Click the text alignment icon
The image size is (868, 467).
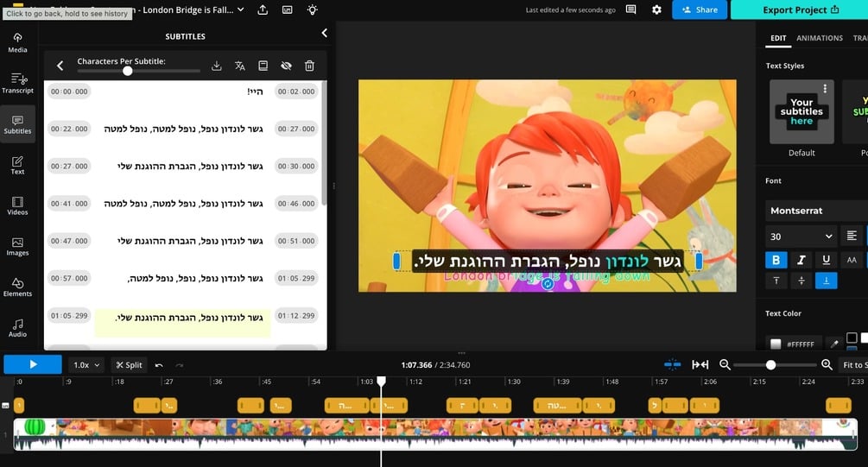(x=852, y=237)
